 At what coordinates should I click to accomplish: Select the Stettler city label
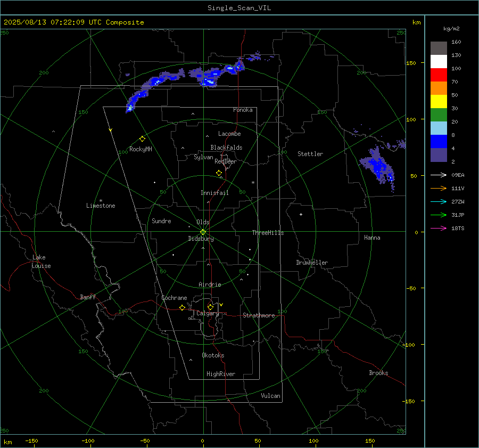310,154
